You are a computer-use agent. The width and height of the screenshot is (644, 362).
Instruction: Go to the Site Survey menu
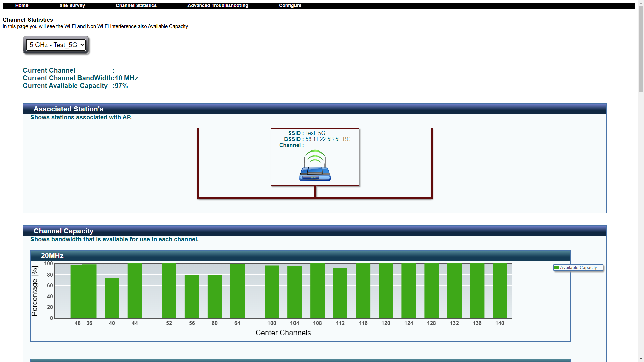tap(72, 6)
